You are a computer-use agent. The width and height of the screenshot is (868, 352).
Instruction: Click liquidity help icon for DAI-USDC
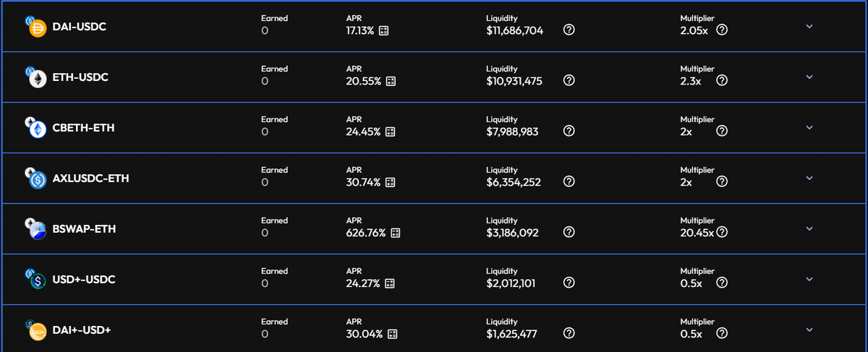click(x=569, y=30)
